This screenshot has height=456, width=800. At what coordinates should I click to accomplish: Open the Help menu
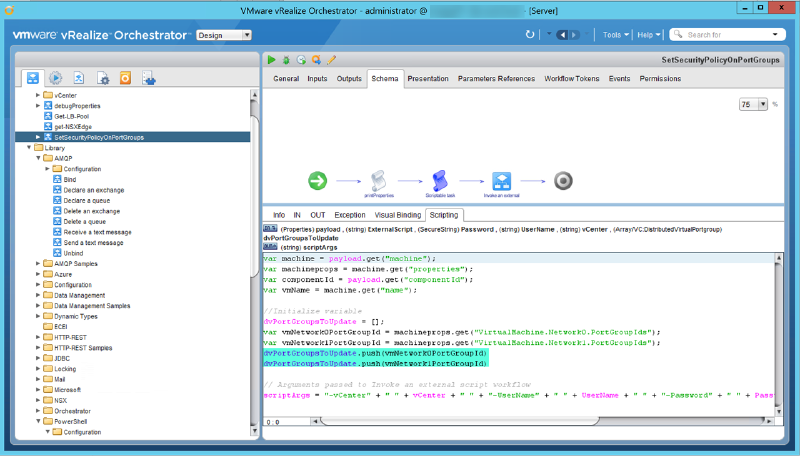point(648,35)
